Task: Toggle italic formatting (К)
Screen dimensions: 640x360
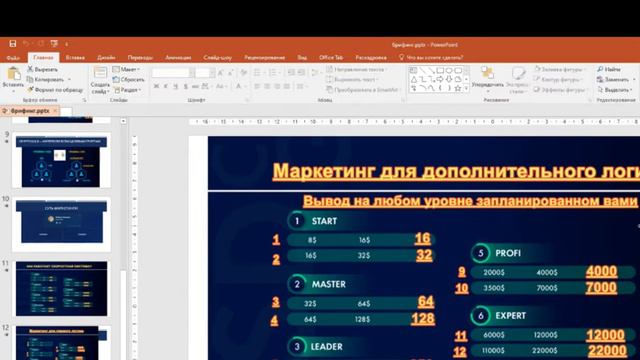Action: point(166,86)
